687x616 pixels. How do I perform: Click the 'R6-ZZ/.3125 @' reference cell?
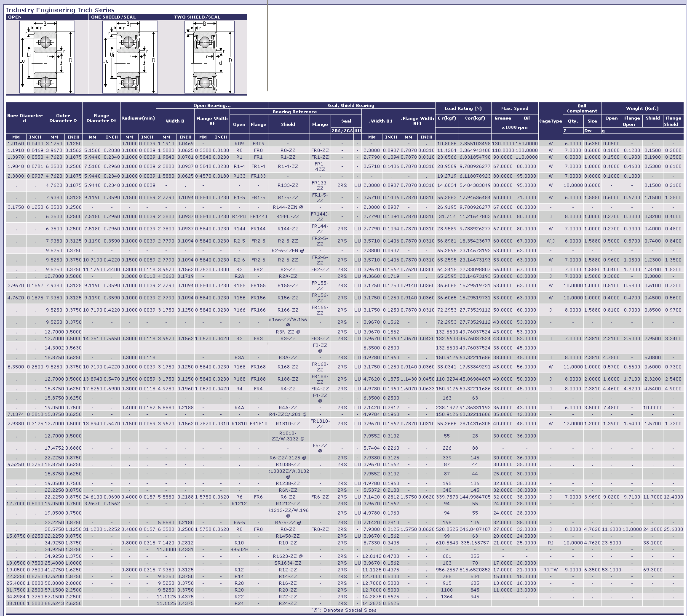288,458
